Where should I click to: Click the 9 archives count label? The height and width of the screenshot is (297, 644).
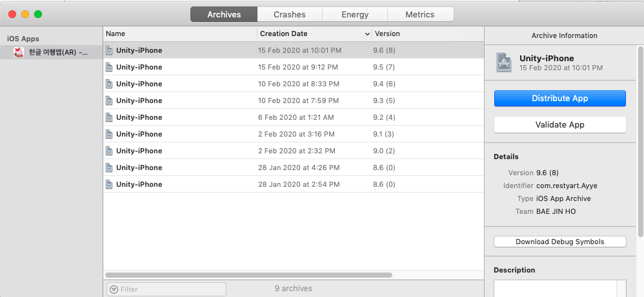point(293,289)
